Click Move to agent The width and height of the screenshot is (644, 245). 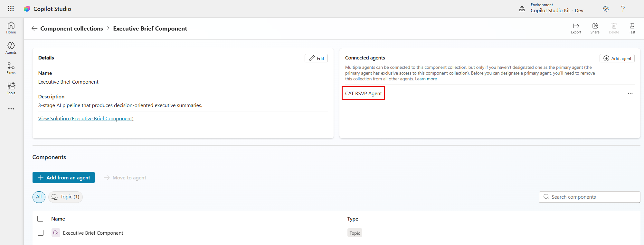125,177
